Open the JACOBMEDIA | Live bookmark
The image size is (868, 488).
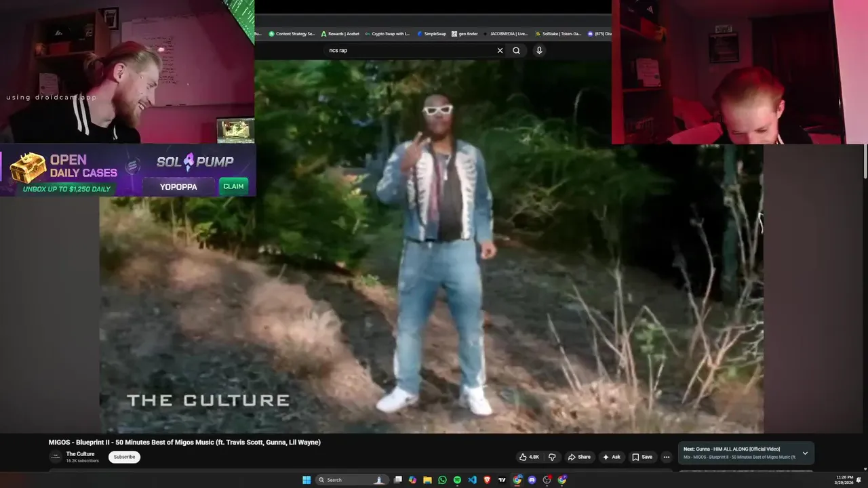(x=505, y=33)
